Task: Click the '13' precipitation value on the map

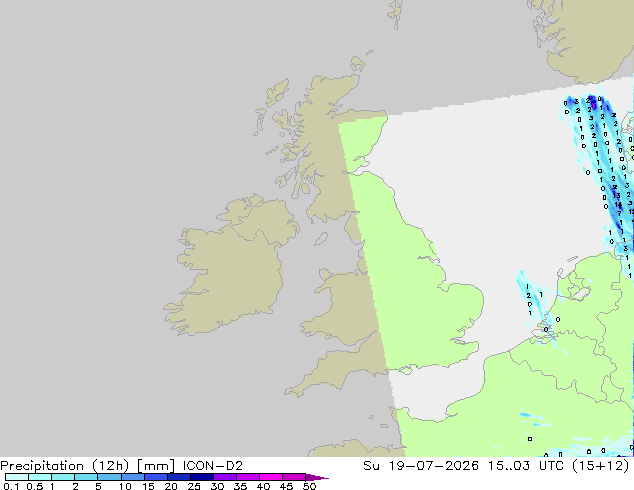Action: point(617,196)
